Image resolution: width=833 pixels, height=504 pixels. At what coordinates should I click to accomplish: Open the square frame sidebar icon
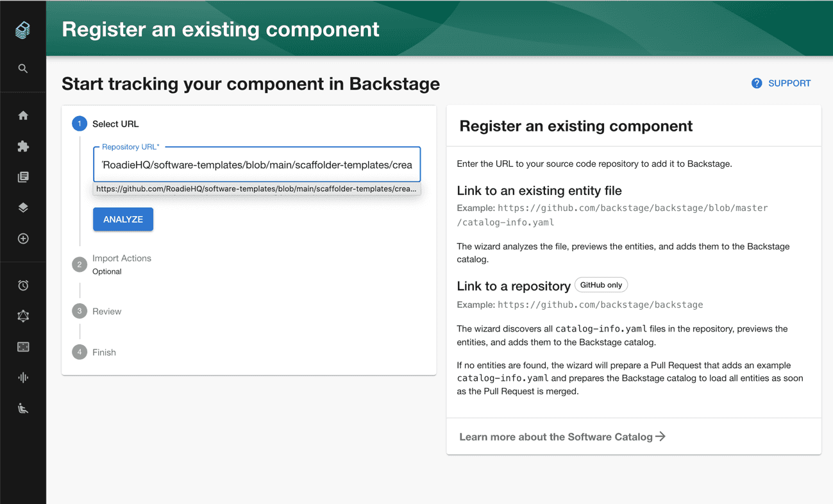click(23, 347)
